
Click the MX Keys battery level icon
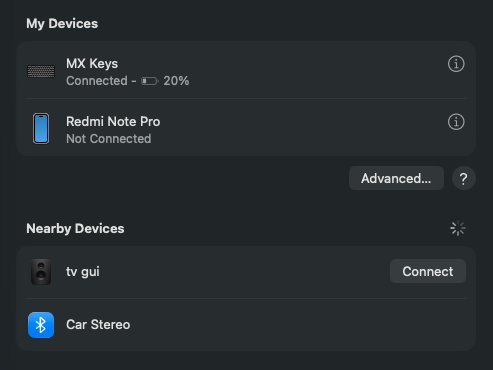pos(149,81)
